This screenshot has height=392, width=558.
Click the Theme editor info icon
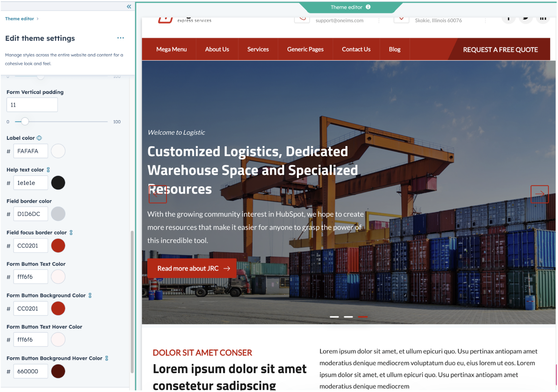point(368,7)
